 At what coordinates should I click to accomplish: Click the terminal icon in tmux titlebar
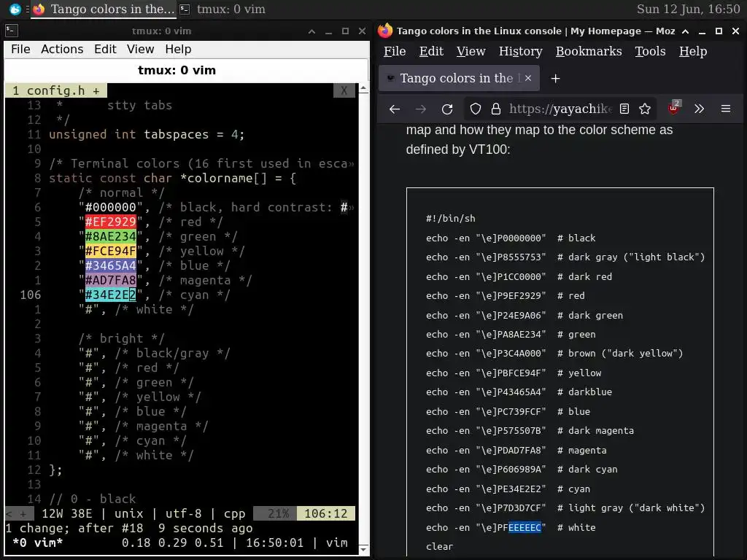pyautogui.click(x=12, y=31)
